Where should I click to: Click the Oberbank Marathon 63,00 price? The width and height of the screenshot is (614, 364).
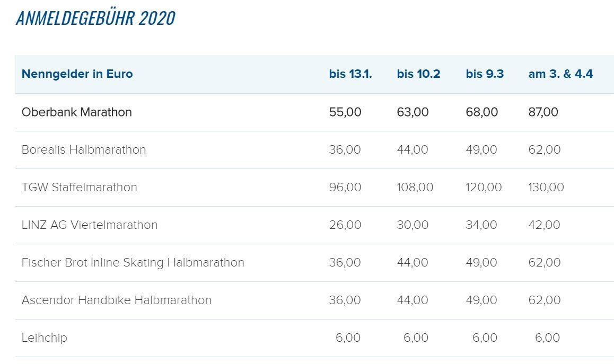[413, 112]
